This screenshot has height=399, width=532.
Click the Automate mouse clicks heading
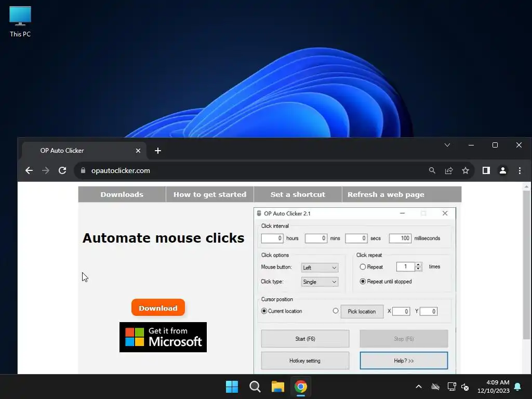coord(163,238)
